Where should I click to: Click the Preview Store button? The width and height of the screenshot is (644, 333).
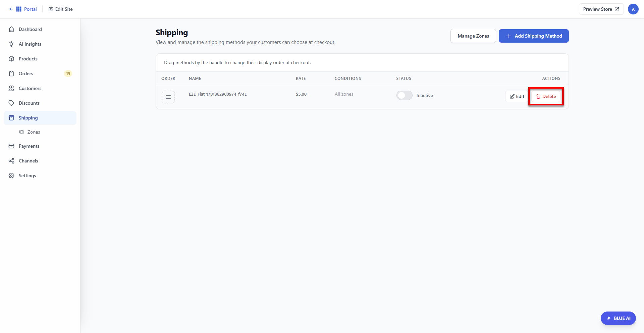[x=601, y=9]
